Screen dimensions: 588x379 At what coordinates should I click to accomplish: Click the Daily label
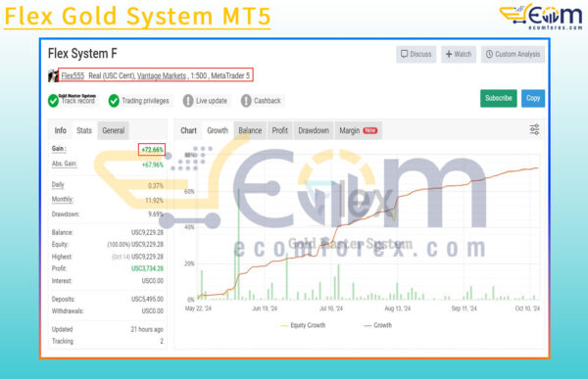[x=58, y=185]
